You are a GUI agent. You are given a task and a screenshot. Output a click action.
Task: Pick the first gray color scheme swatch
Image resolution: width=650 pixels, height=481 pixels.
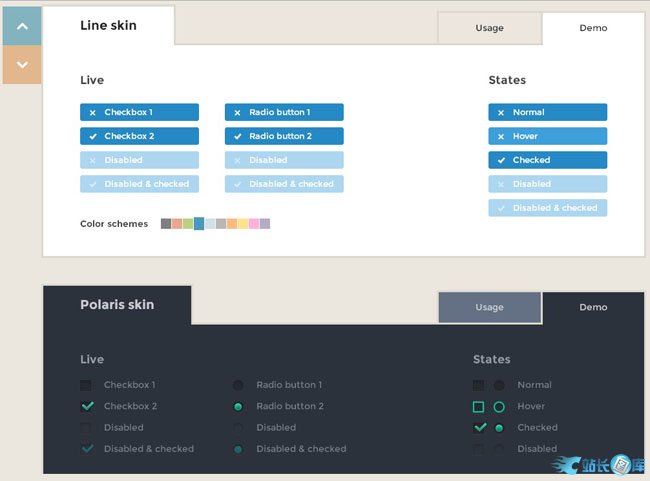tap(166, 224)
